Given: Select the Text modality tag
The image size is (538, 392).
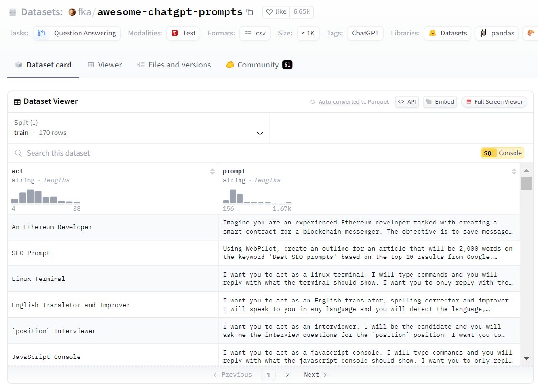Looking at the screenshot, I should point(183,33).
